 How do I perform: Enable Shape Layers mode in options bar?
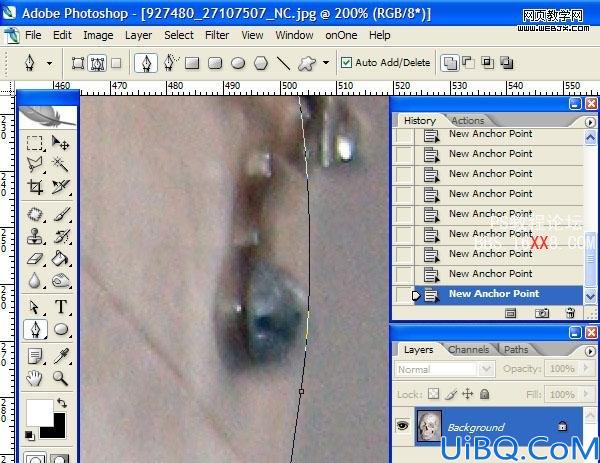[x=78, y=63]
